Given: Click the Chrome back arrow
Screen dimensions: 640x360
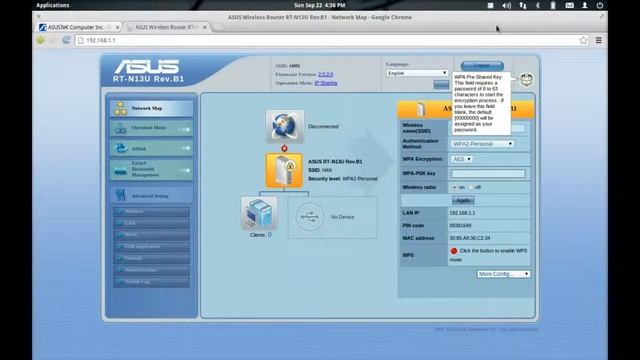Looking at the screenshot, I should point(41,40).
